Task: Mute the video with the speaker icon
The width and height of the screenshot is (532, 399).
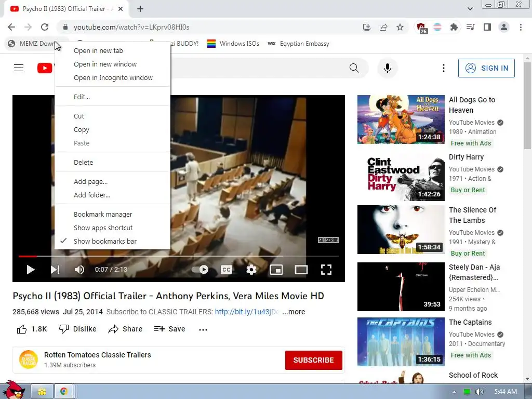Action: pos(79,270)
